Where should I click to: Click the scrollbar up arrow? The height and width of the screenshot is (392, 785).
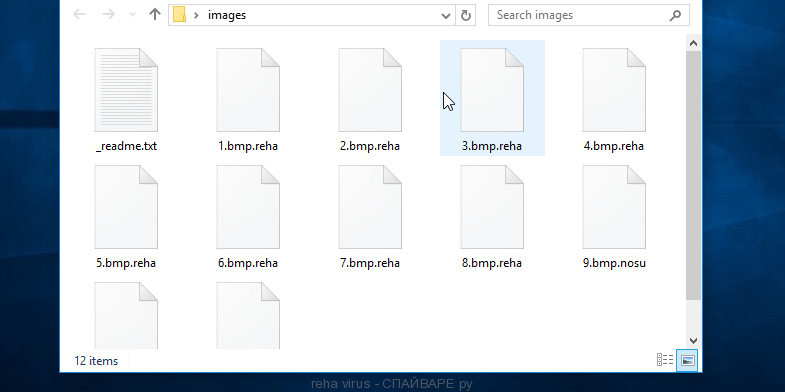coord(693,44)
